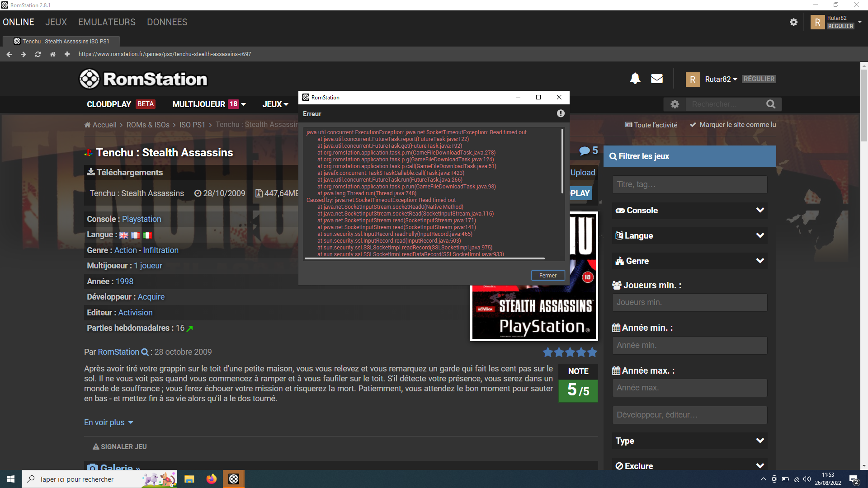Expand the Langue filter

[689, 236]
